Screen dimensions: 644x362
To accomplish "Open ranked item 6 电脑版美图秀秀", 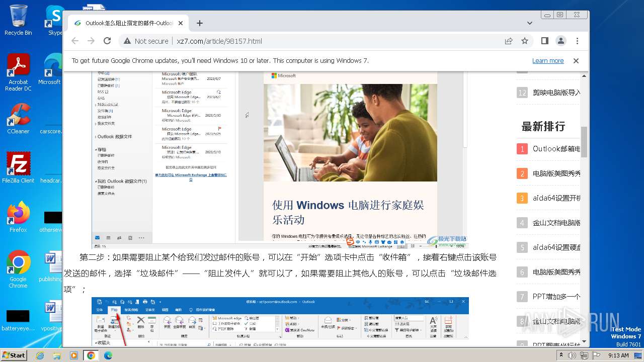I will 556,272.
